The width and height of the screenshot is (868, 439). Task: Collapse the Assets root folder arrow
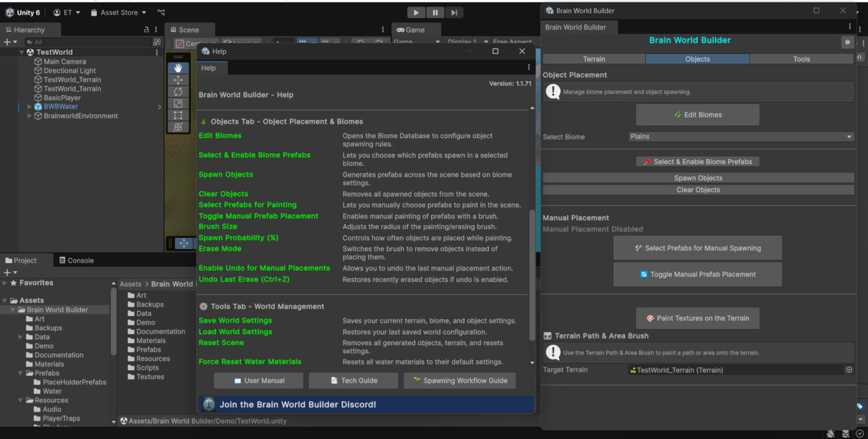tap(5, 300)
